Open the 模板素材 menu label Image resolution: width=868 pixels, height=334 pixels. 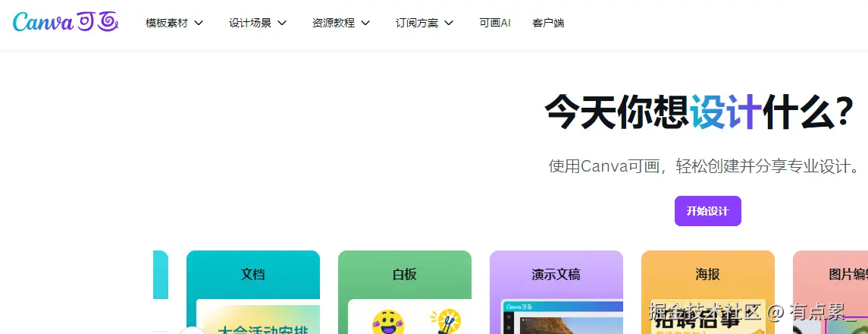pos(167,24)
